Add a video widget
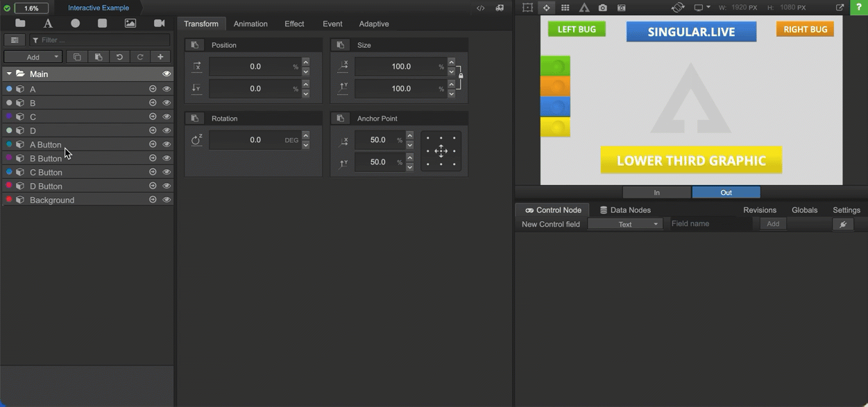 pos(159,24)
